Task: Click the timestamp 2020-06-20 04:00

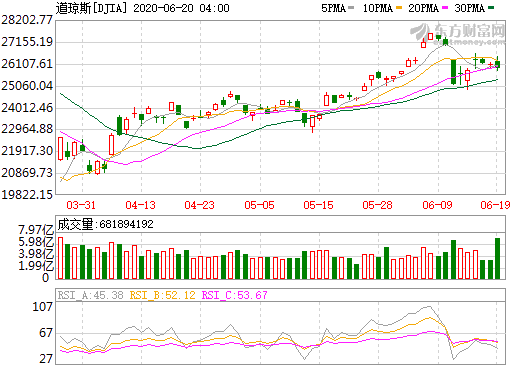Action: 181,8
